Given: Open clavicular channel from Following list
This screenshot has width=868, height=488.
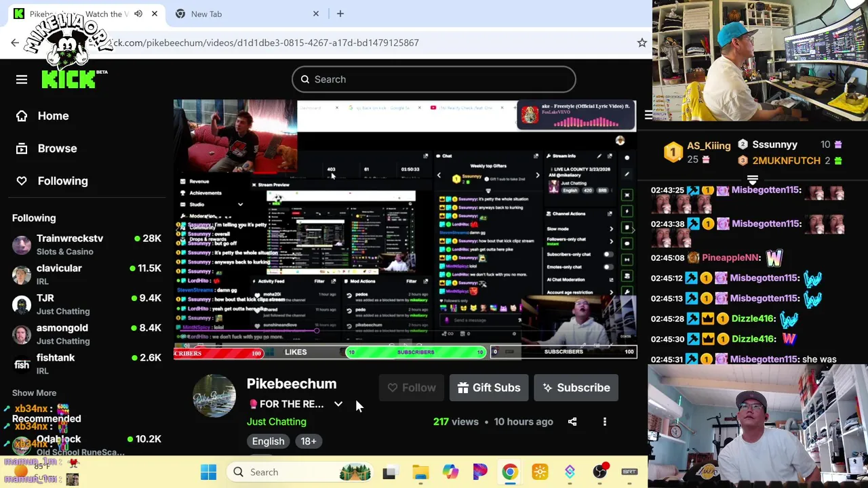Looking at the screenshot, I should 87,274.
